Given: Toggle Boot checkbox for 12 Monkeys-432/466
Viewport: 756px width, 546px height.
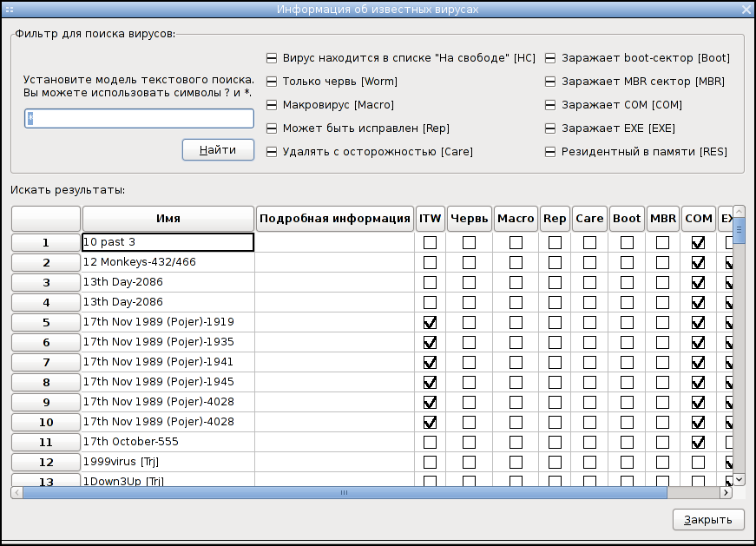Looking at the screenshot, I should [x=627, y=263].
